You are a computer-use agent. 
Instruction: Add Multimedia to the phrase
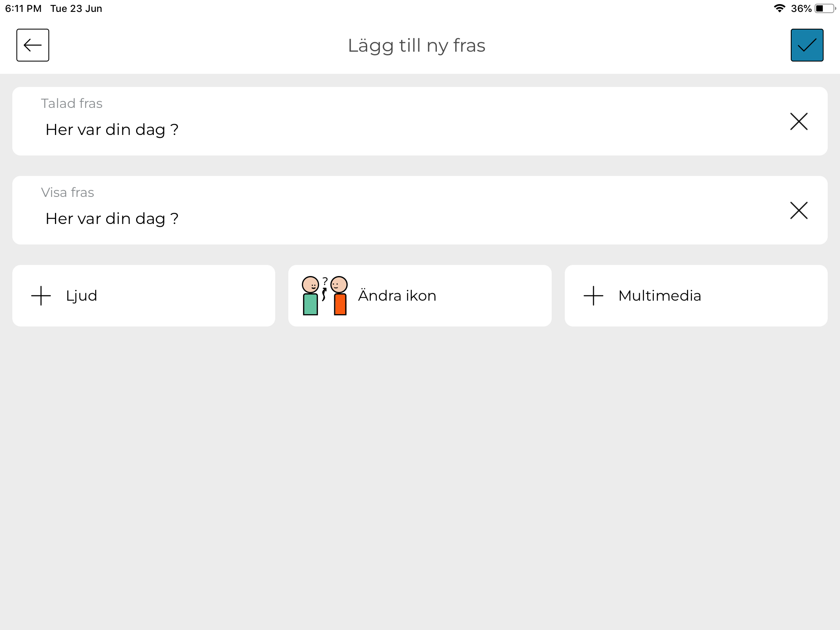(696, 296)
